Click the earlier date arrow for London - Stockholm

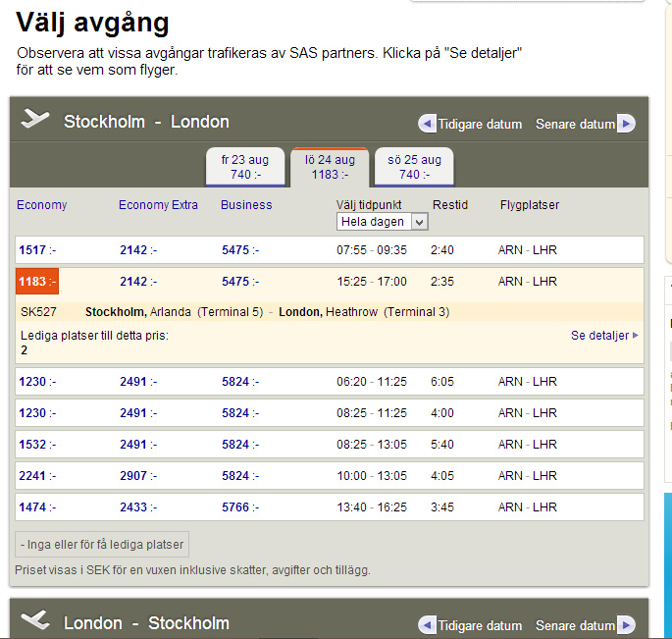[x=427, y=625]
